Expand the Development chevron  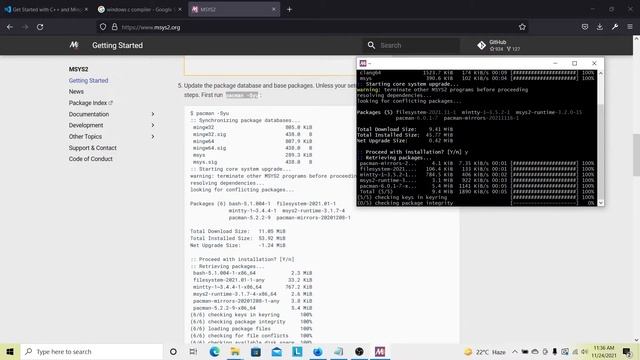click(153, 125)
